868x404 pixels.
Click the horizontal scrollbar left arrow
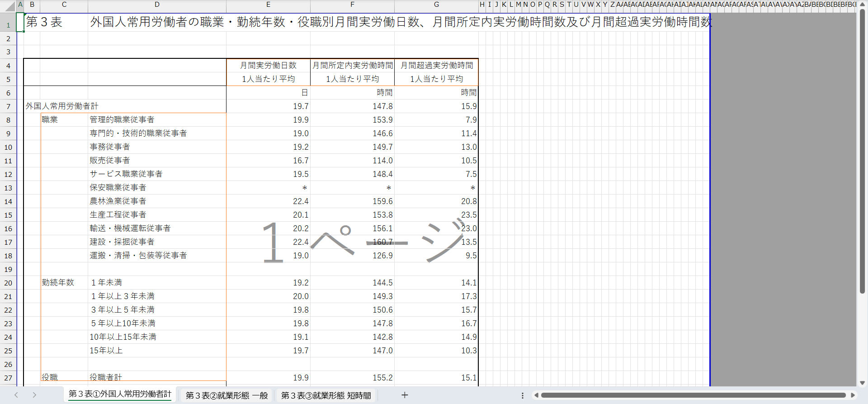(x=536, y=395)
